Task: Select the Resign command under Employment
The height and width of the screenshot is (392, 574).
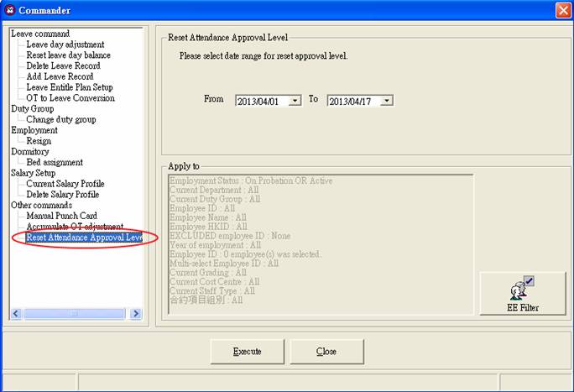Action: coord(39,141)
